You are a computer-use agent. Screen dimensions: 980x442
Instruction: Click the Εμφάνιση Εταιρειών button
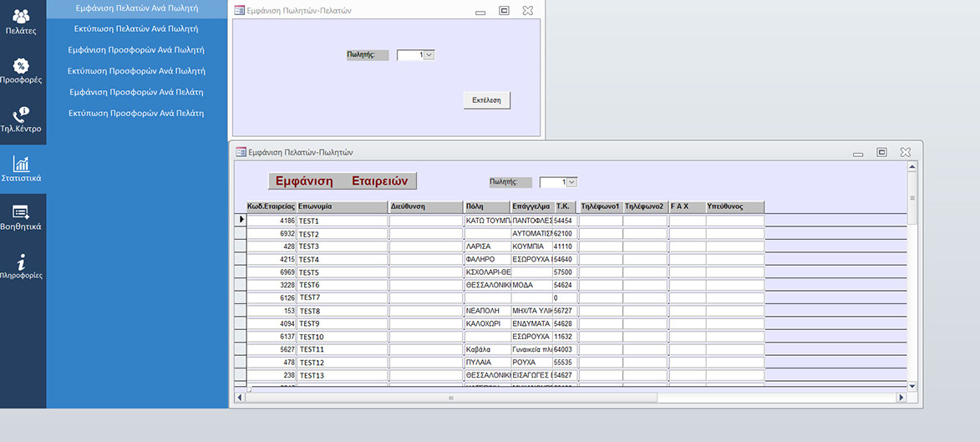tap(342, 181)
